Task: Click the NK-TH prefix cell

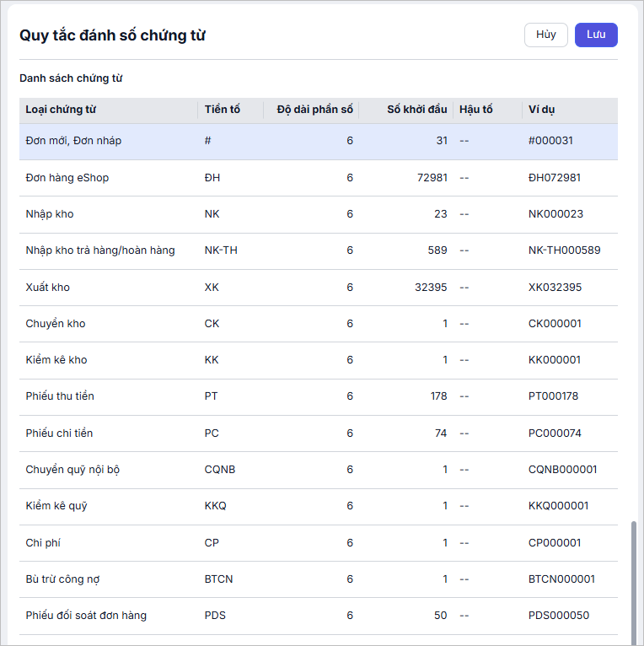Action: point(221,250)
